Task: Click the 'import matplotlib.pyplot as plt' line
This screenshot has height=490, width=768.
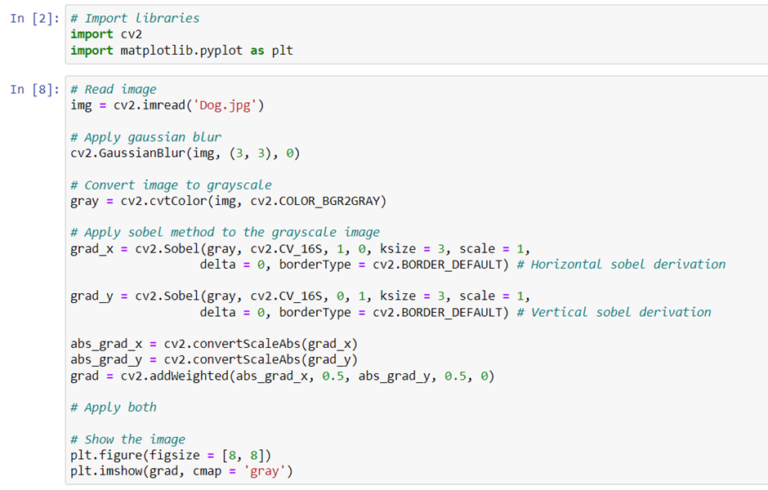Action: [181, 51]
